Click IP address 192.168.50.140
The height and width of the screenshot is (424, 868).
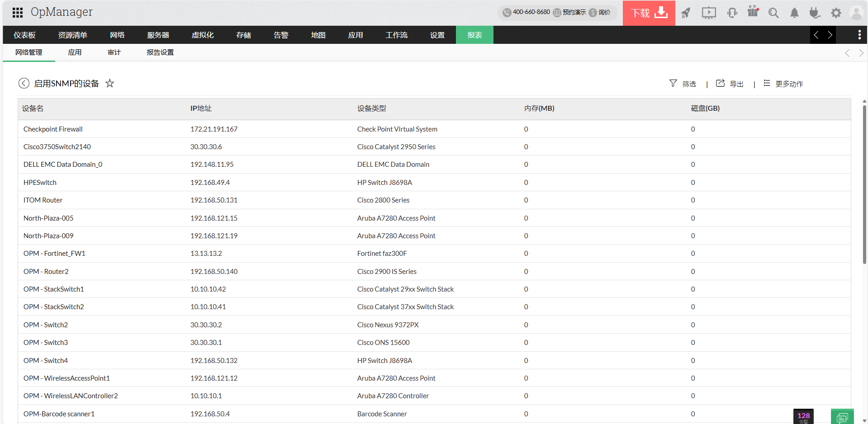[x=214, y=272]
